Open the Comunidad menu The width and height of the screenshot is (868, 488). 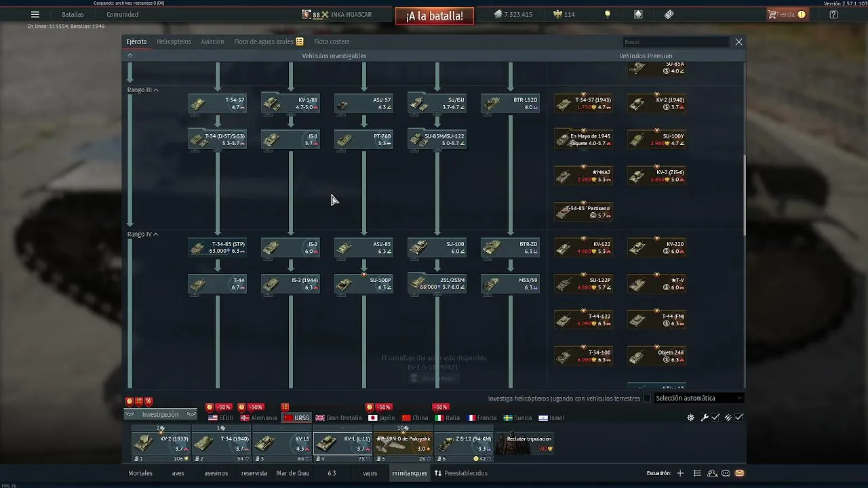[x=122, y=14]
